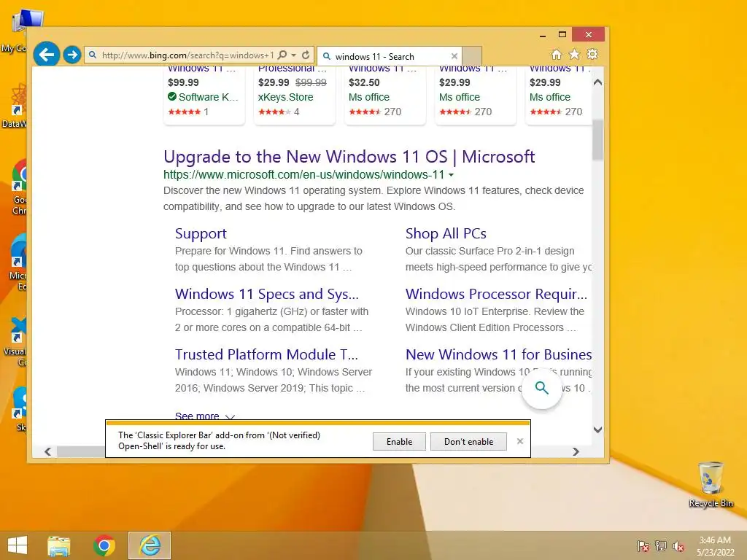Open a new tab in Internet Explorer
The width and height of the screenshot is (747, 560).
pos(472,56)
